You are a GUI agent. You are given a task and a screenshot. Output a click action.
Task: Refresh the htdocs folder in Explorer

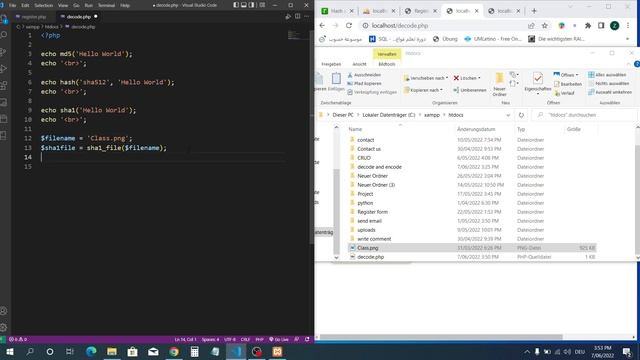[521, 115]
